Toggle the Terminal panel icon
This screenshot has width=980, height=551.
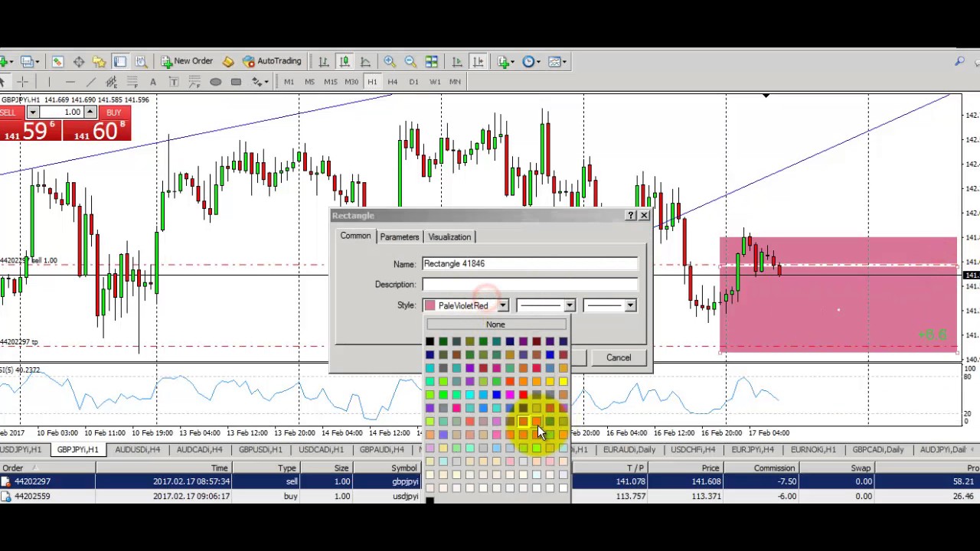[x=120, y=61]
